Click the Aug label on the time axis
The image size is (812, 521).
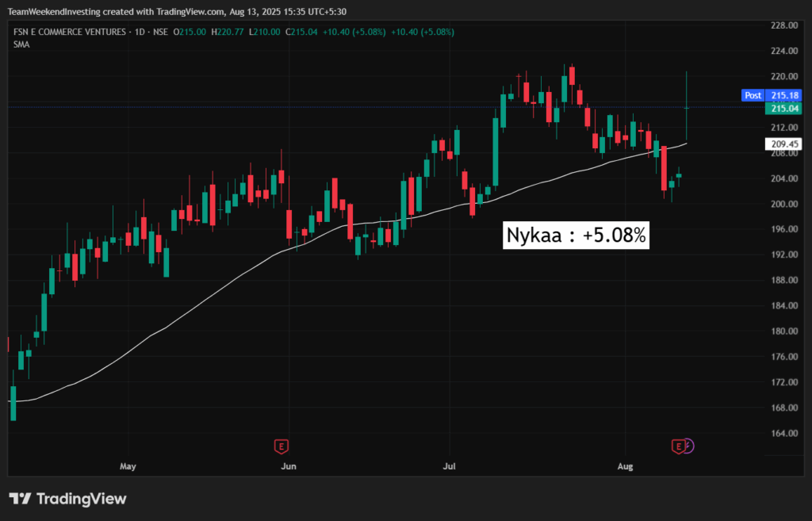click(x=625, y=466)
